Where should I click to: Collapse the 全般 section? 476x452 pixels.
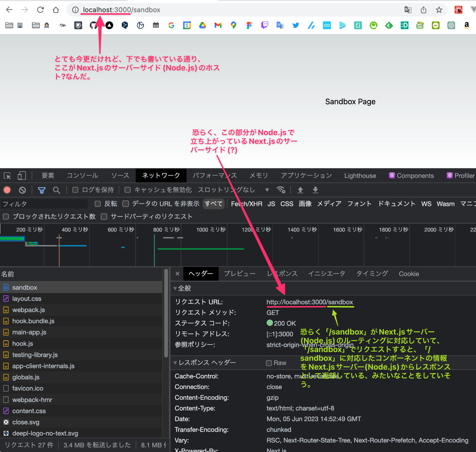(175, 288)
